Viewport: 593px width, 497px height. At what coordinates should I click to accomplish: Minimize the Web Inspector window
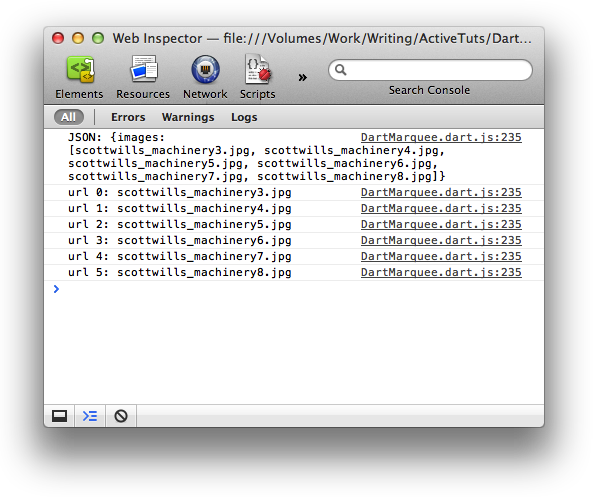click(78, 38)
